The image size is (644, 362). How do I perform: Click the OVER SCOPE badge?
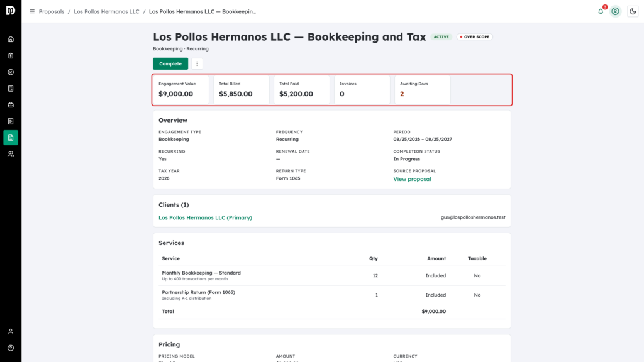click(x=475, y=37)
